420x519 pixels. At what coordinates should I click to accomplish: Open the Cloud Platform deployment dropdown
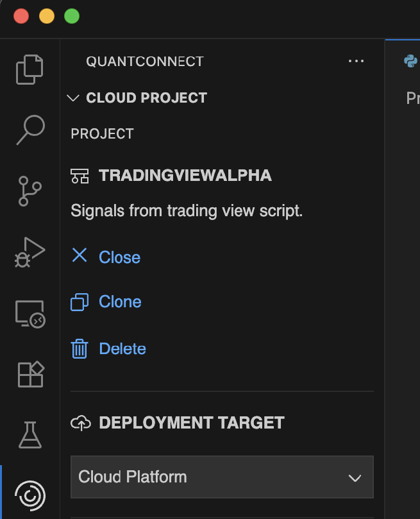[222, 477]
